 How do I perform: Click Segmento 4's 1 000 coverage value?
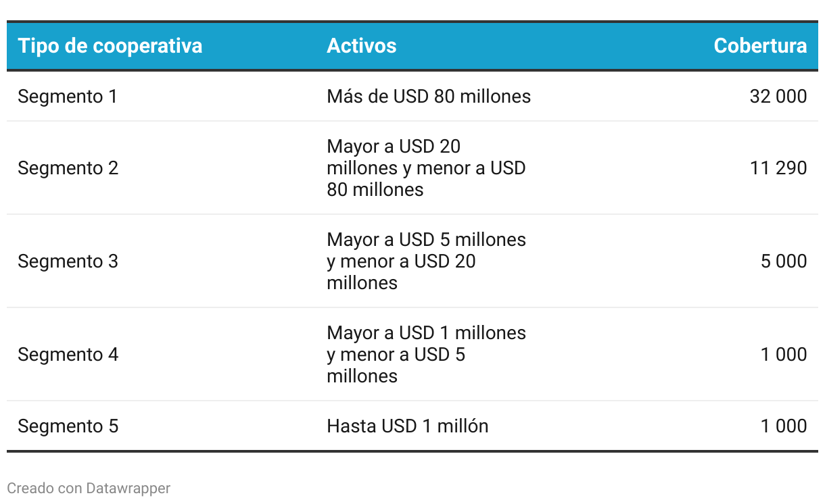pyautogui.click(x=784, y=355)
